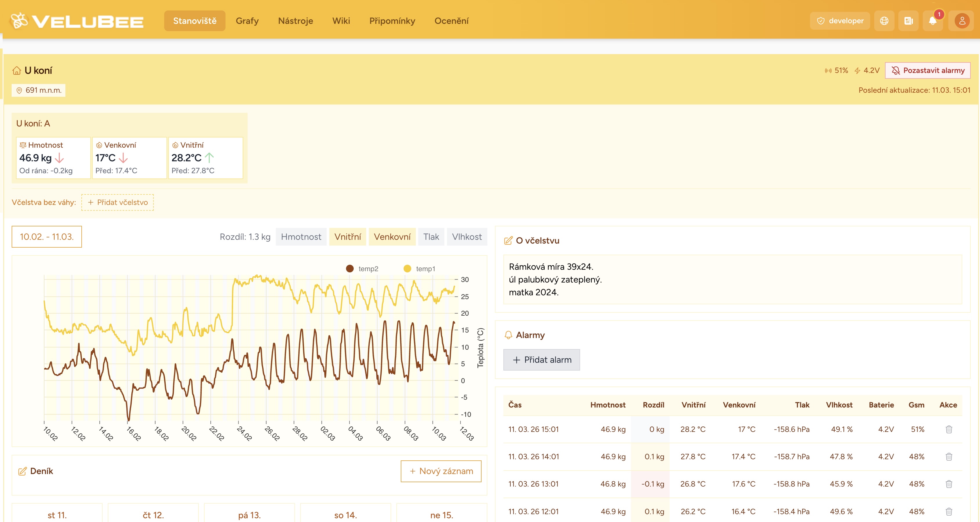Open the news feed icon
Image resolution: width=980 pixels, height=522 pixels.
pyautogui.click(x=909, y=21)
